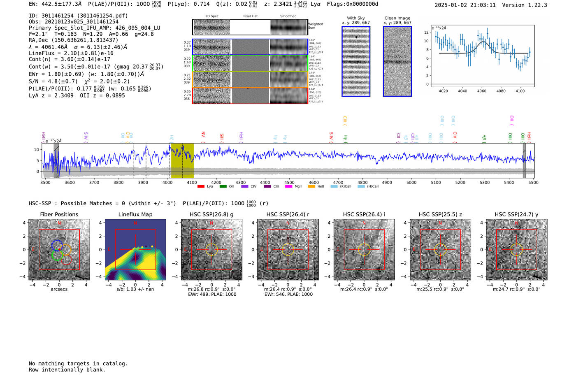The image size is (576, 392).
Task: Click the orange CIII label above spectrum
Action: click(x=345, y=121)
